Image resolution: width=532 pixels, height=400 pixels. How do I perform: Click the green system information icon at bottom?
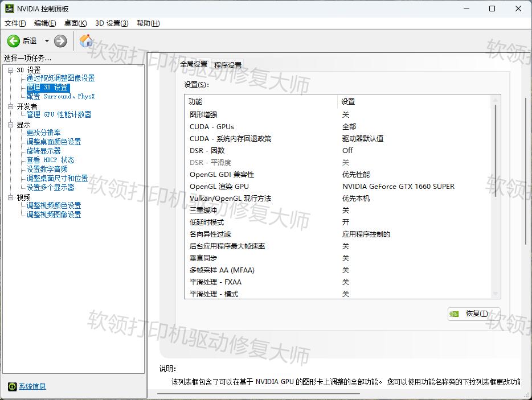13,386
